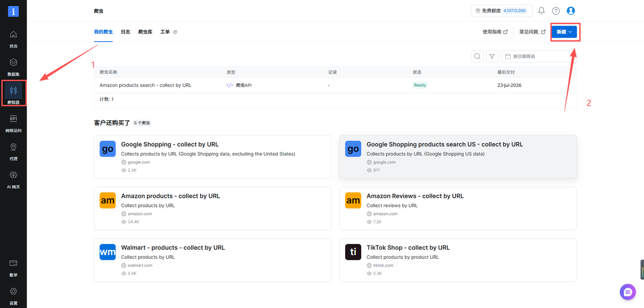Click the Amazon Reviews card 'am' logo
Screen dimensions: 644x308
pyautogui.click(x=353, y=200)
